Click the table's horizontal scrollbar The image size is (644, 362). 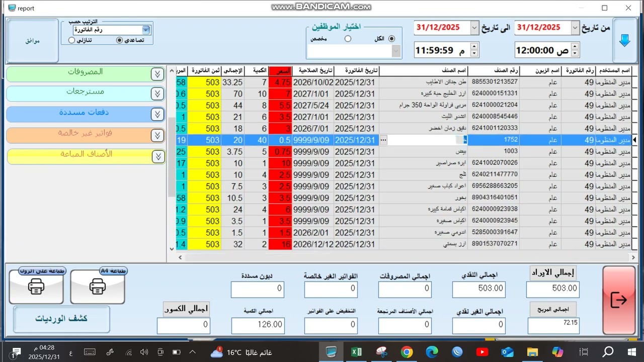pos(406,257)
